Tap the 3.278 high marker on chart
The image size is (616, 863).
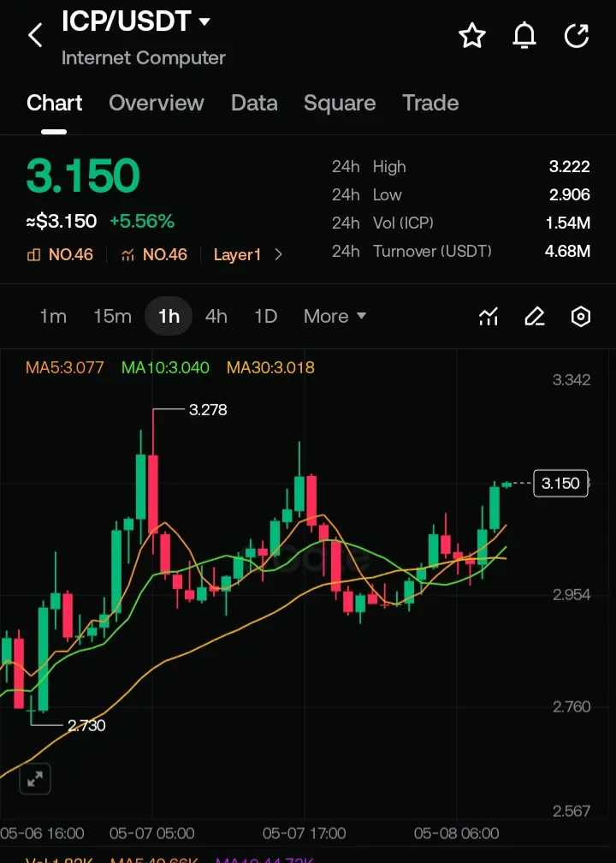208,410
